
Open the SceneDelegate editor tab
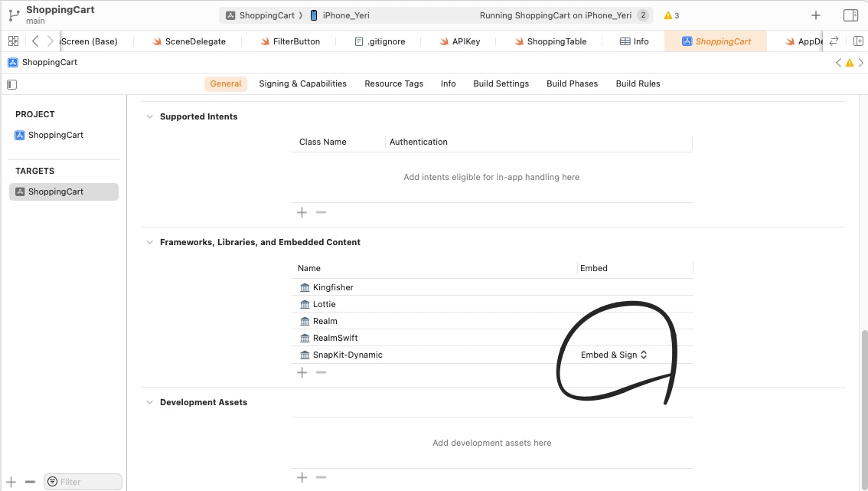[x=189, y=41]
